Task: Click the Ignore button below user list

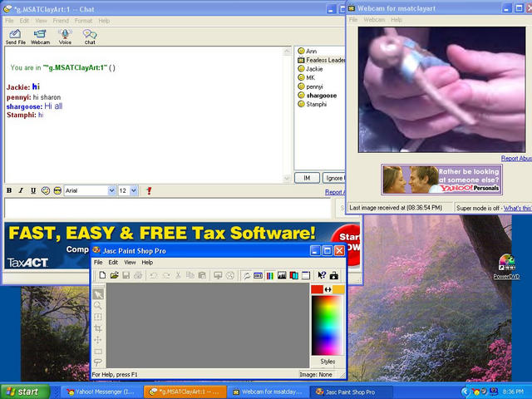Action: point(334,178)
